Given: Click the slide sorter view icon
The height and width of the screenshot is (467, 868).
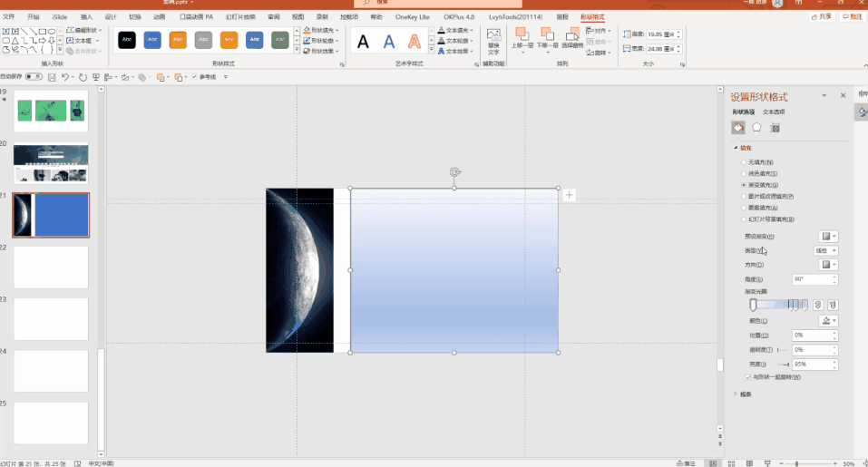Looking at the screenshot, I should (731, 463).
